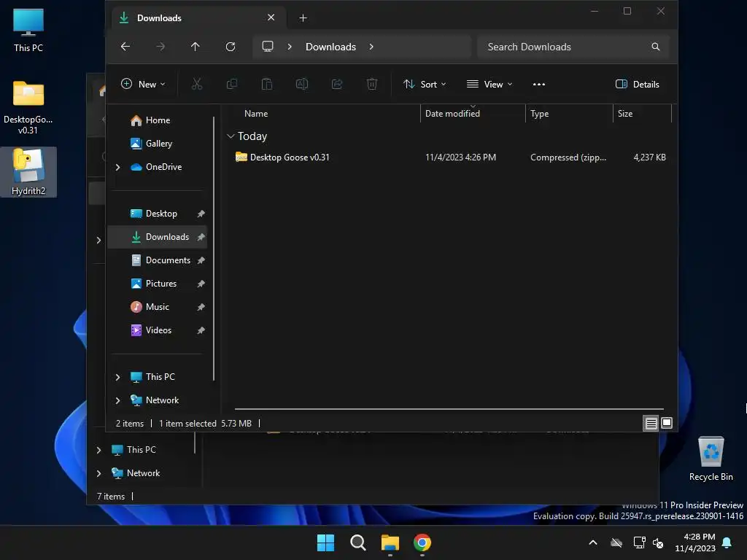Open the Sort dropdown menu

[425, 85]
